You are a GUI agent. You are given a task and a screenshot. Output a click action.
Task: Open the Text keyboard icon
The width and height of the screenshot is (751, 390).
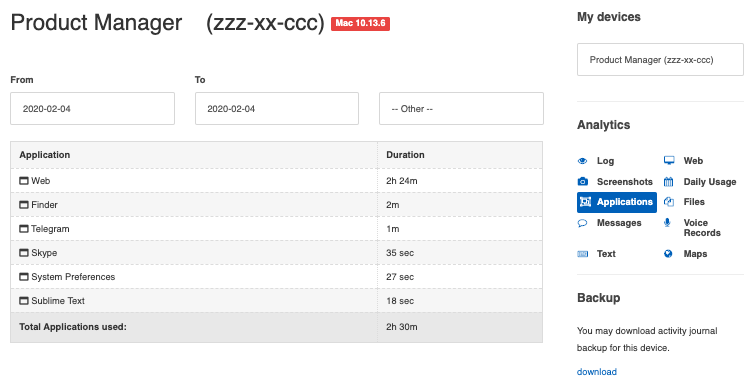[582, 254]
